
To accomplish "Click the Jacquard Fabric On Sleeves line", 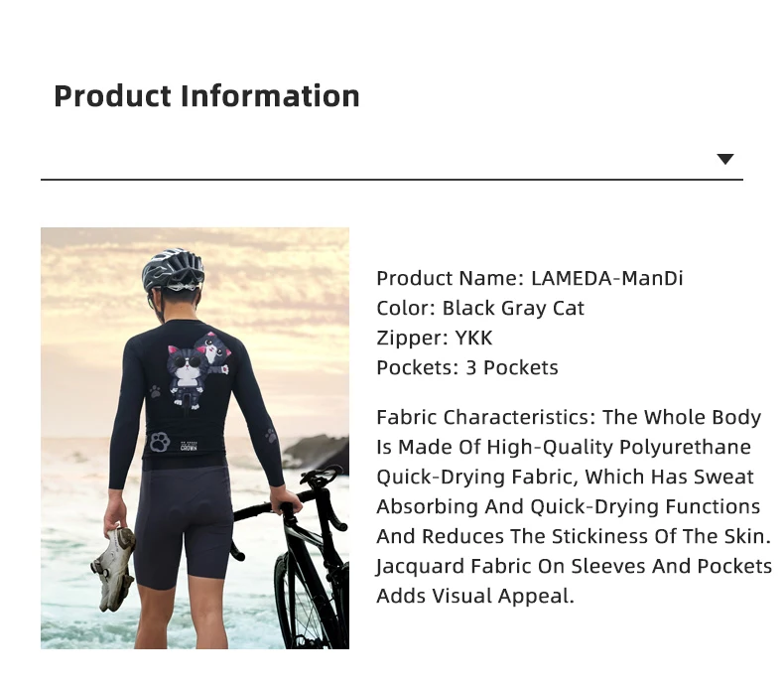I will coord(574,566).
